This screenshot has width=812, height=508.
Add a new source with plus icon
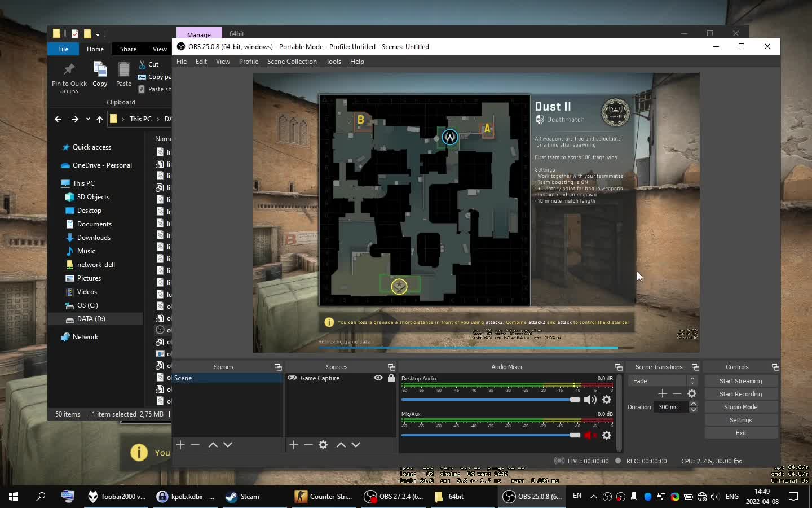pyautogui.click(x=294, y=445)
